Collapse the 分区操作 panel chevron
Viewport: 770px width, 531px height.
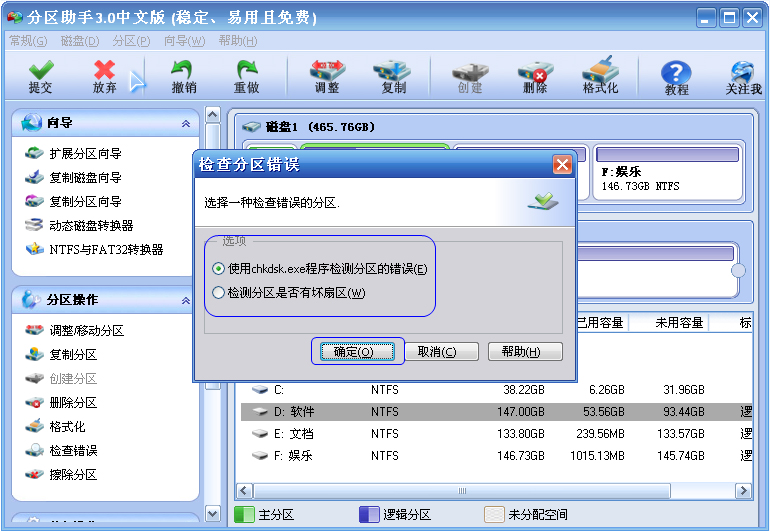tap(186, 300)
